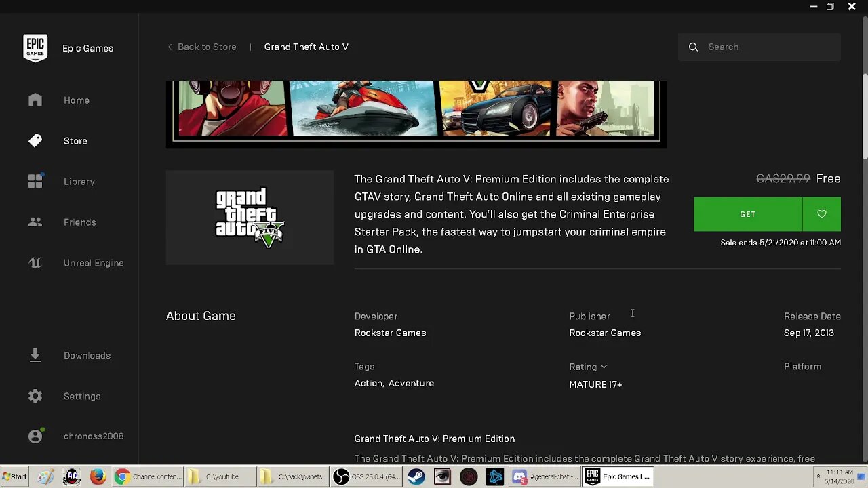Get Grand Theft Auto V for free

coord(748,214)
